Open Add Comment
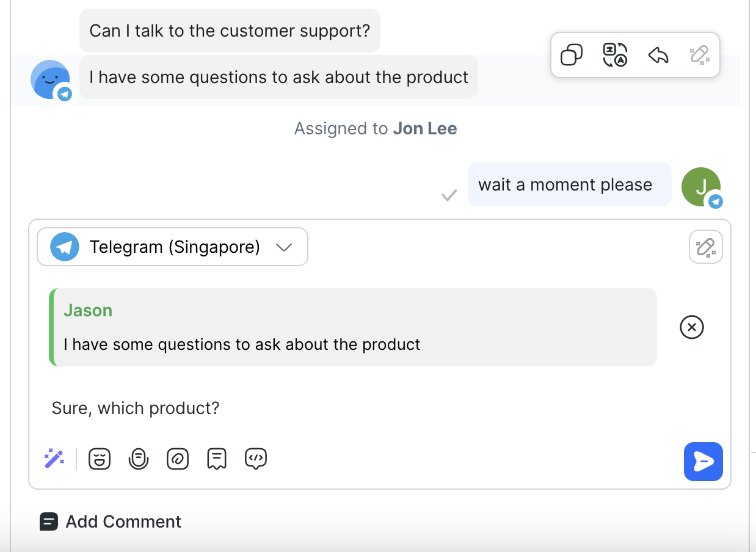756x552 pixels. 110,521
